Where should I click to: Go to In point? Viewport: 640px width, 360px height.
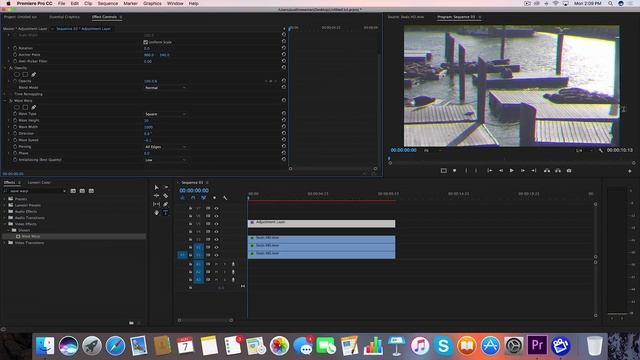point(489,171)
